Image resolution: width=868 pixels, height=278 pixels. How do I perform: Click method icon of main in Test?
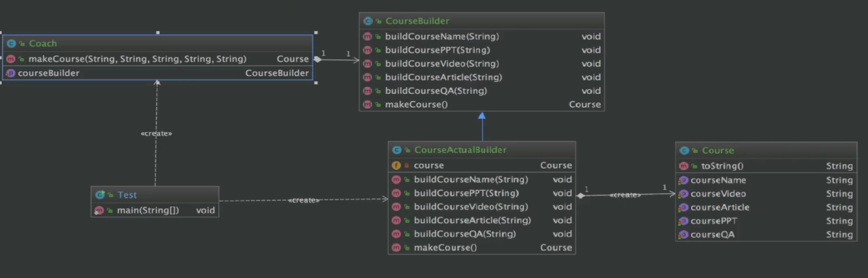[100, 210]
